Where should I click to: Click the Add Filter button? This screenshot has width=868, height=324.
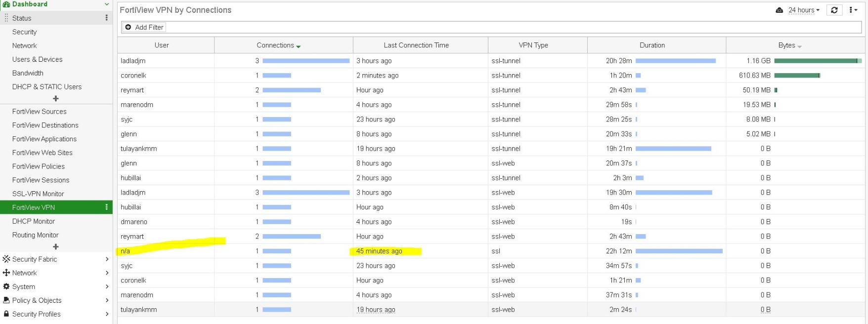(x=144, y=27)
